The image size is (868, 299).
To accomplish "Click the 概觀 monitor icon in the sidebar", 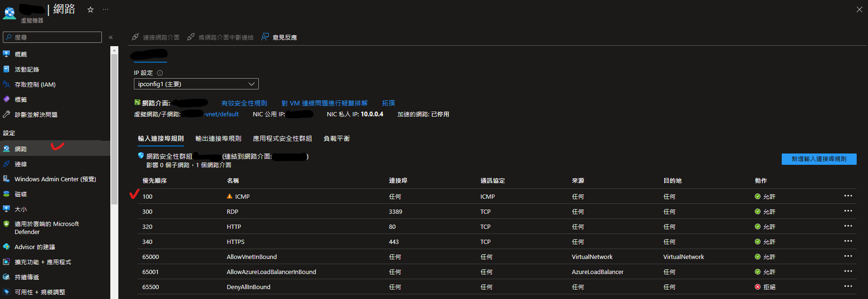I will [x=7, y=54].
